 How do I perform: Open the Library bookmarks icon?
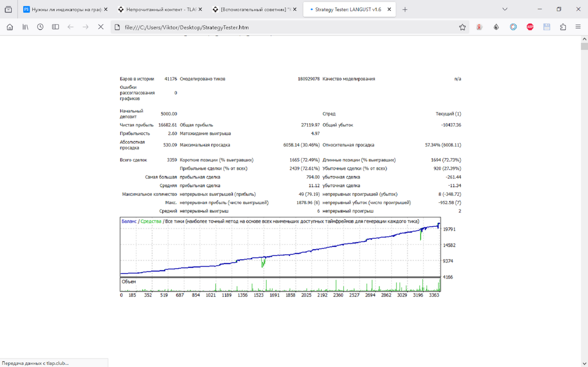click(25, 27)
